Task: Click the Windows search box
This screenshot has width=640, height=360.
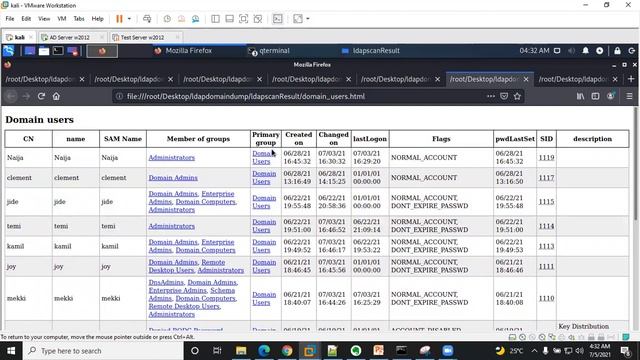Action: point(103,351)
